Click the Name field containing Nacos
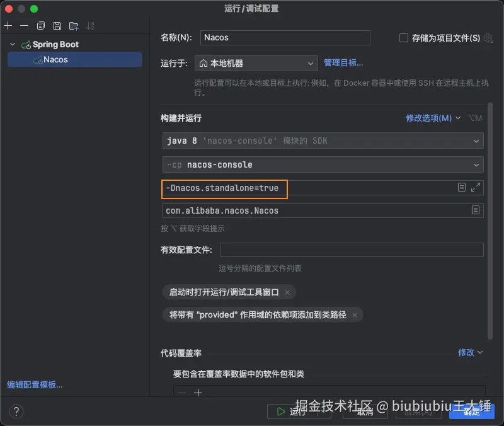 (x=285, y=38)
